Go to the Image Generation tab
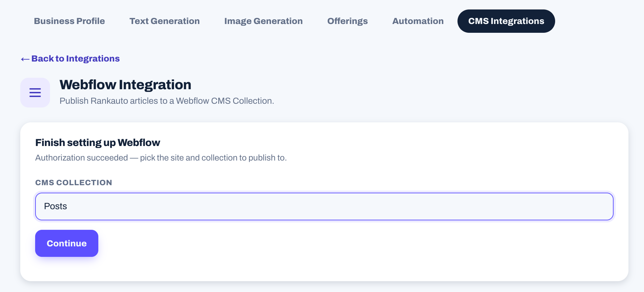 (x=264, y=21)
